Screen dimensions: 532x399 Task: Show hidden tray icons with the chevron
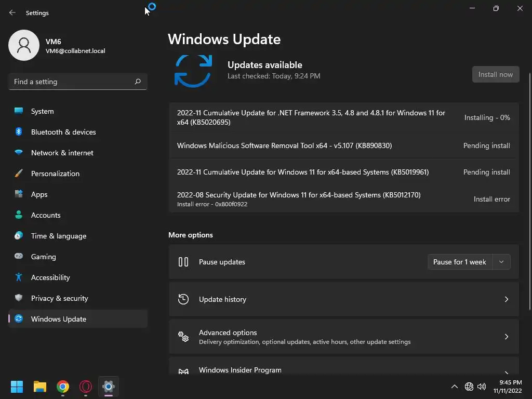tap(454, 387)
